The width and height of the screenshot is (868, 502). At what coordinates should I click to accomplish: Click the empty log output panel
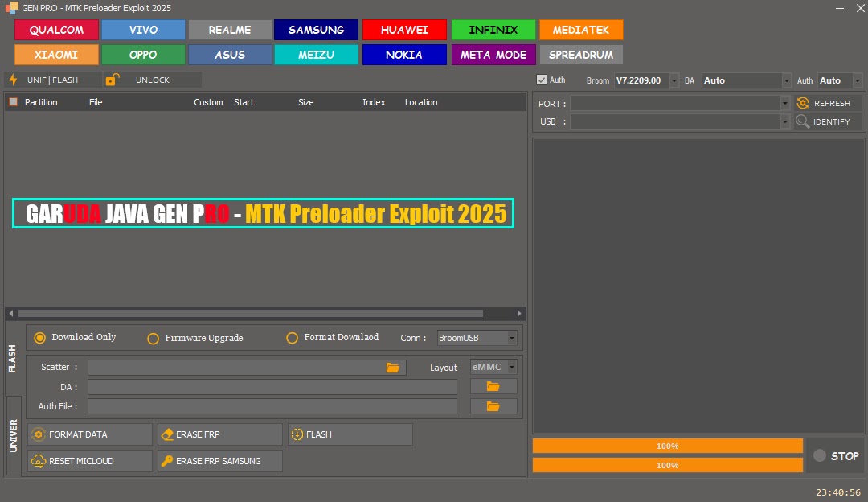[698, 286]
